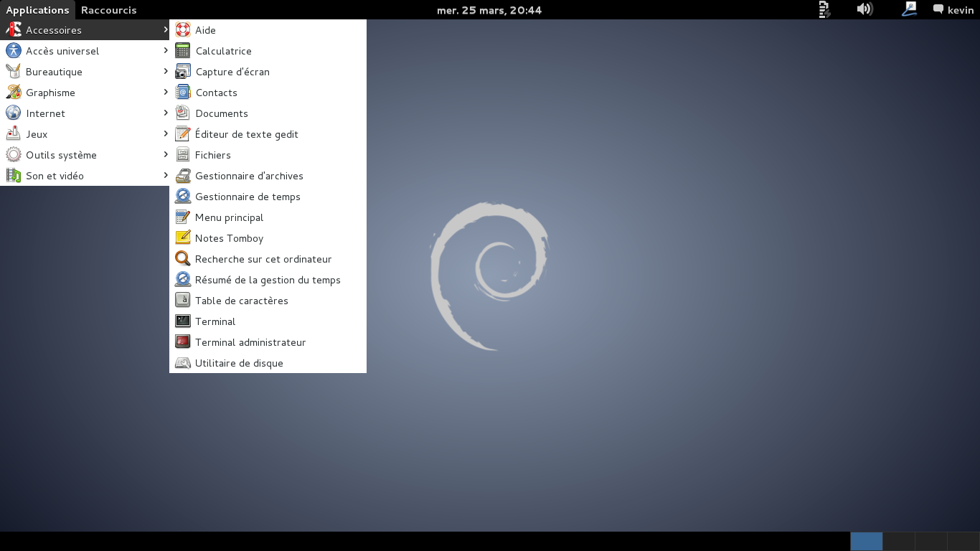This screenshot has width=980, height=551.
Task: Click the Fichiers file manager icon
Action: coord(183,155)
